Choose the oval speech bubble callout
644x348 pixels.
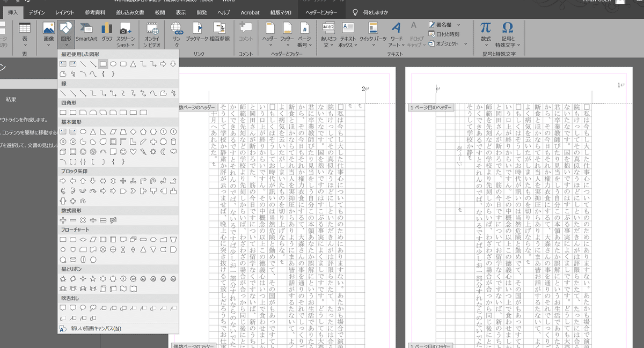point(83,308)
